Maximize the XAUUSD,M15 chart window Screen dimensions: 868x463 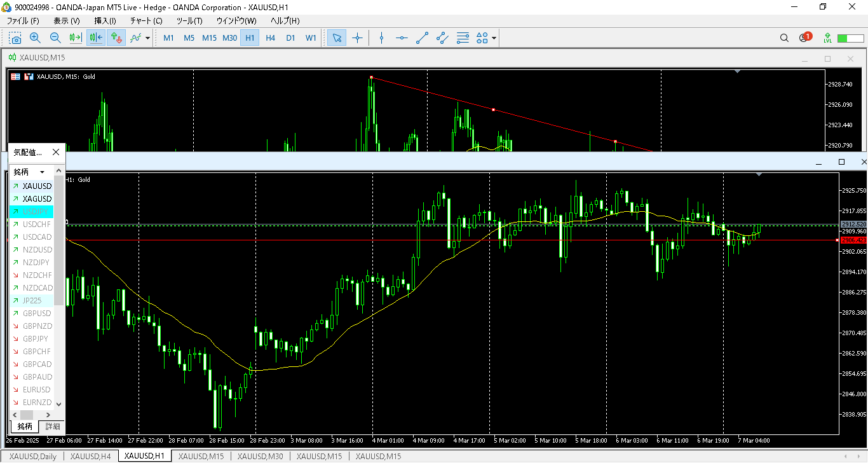pos(827,59)
